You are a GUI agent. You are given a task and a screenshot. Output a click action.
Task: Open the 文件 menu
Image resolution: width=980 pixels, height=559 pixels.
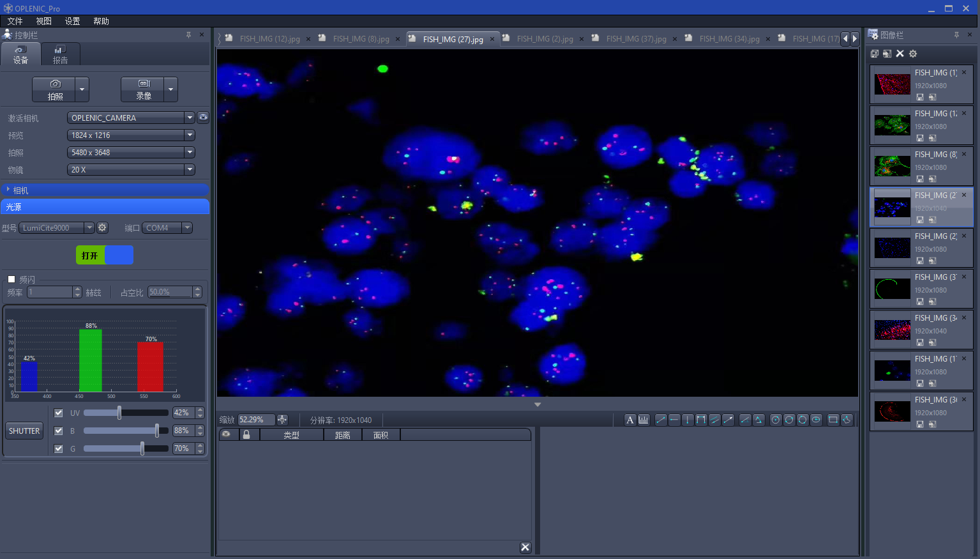coord(15,21)
